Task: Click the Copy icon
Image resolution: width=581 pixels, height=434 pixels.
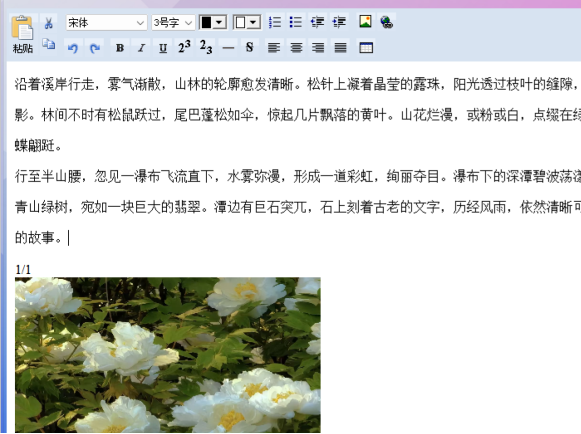Action: [49, 44]
